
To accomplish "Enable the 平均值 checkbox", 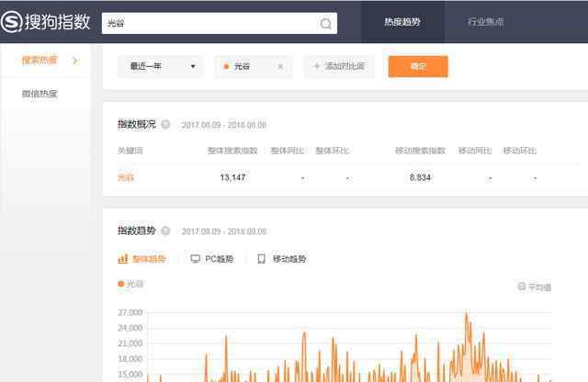I will coord(521,286).
